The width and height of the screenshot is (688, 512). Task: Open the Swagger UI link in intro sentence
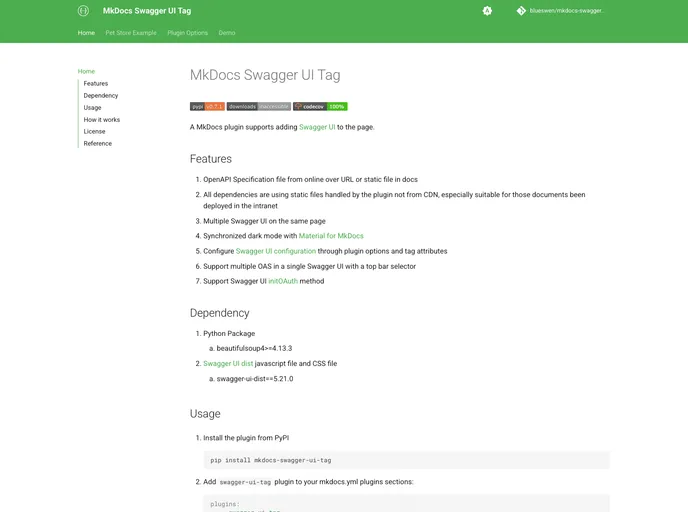click(317, 127)
